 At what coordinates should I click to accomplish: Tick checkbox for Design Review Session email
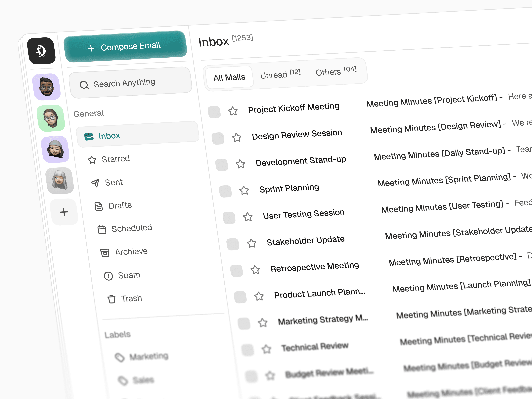(218, 139)
